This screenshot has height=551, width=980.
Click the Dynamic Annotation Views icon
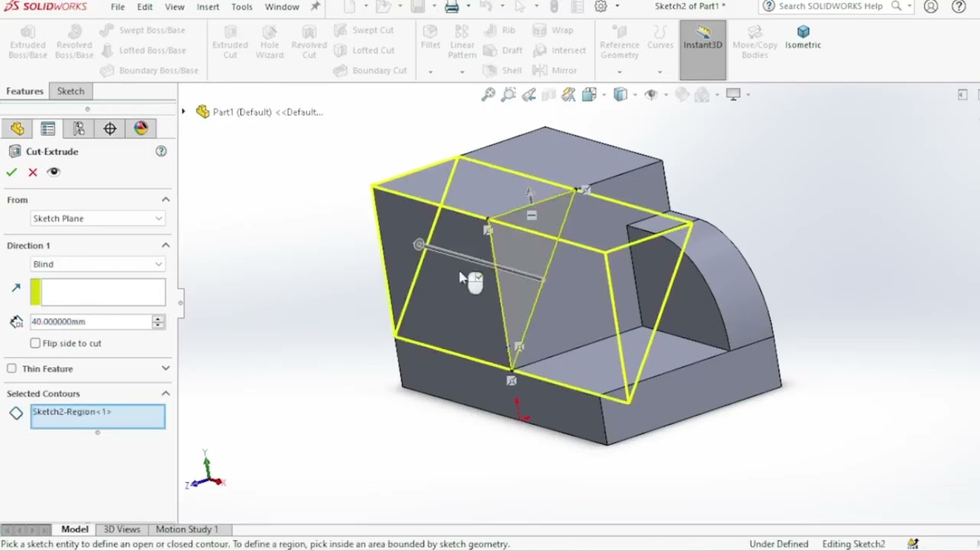[568, 94]
